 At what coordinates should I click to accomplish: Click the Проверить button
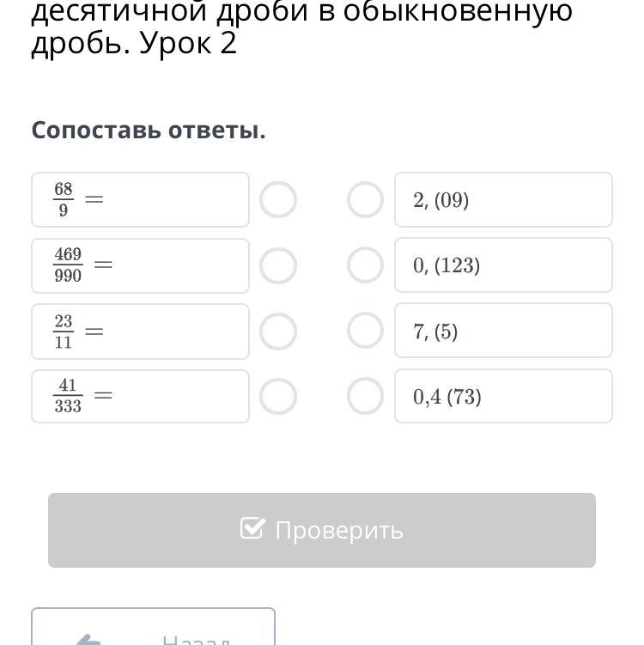point(322,530)
